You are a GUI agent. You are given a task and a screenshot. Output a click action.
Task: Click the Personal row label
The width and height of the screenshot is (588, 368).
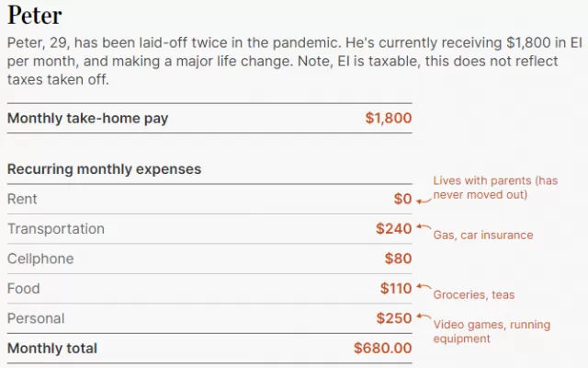[x=36, y=318]
